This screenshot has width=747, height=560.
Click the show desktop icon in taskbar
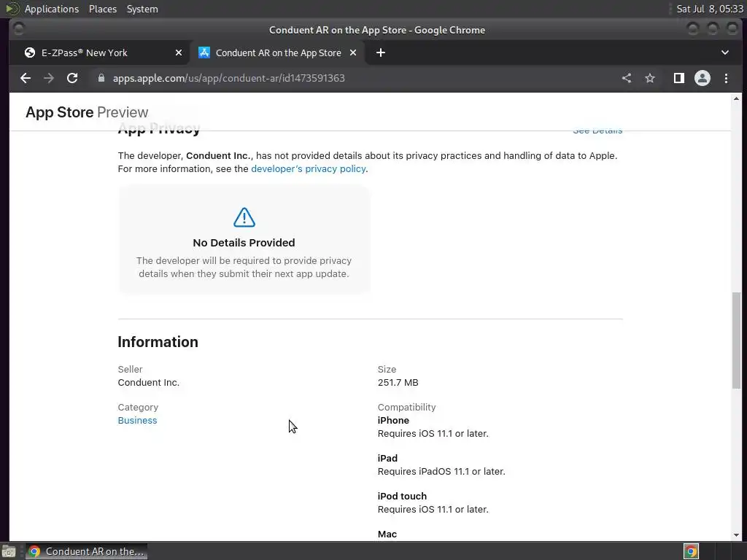(9, 551)
